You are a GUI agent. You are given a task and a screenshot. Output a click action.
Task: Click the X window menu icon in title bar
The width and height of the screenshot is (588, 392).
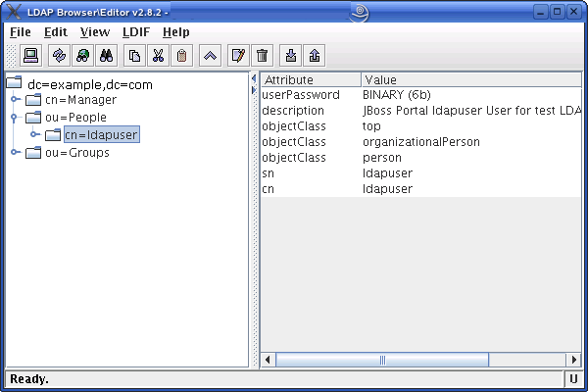coord(14,12)
